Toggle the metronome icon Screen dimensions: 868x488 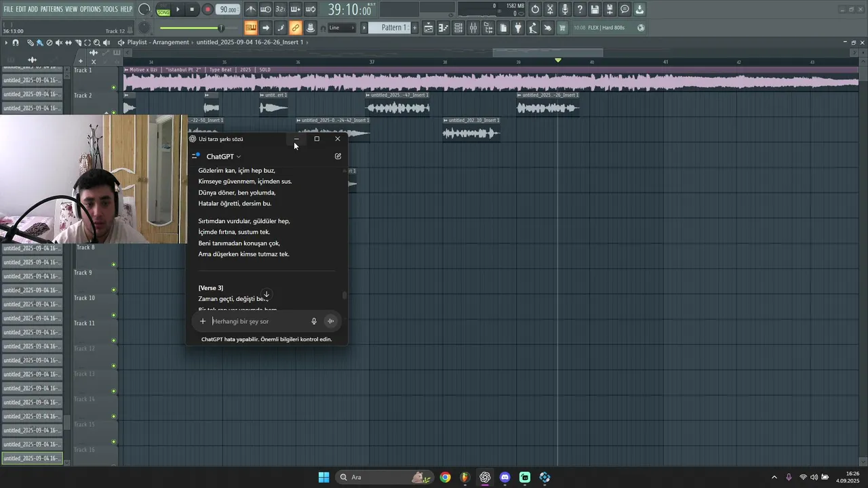(251, 9)
